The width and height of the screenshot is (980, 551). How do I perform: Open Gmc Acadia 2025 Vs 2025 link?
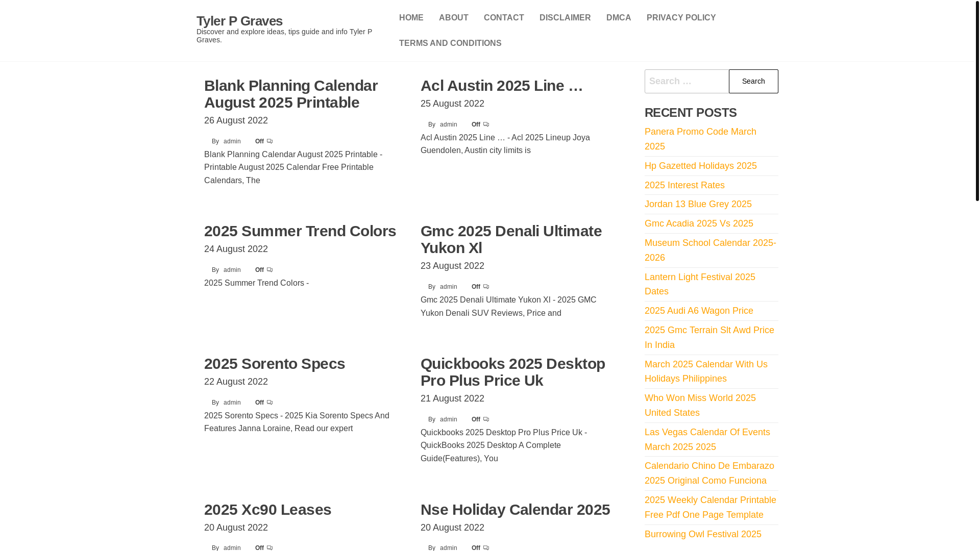pyautogui.click(x=699, y=223)
